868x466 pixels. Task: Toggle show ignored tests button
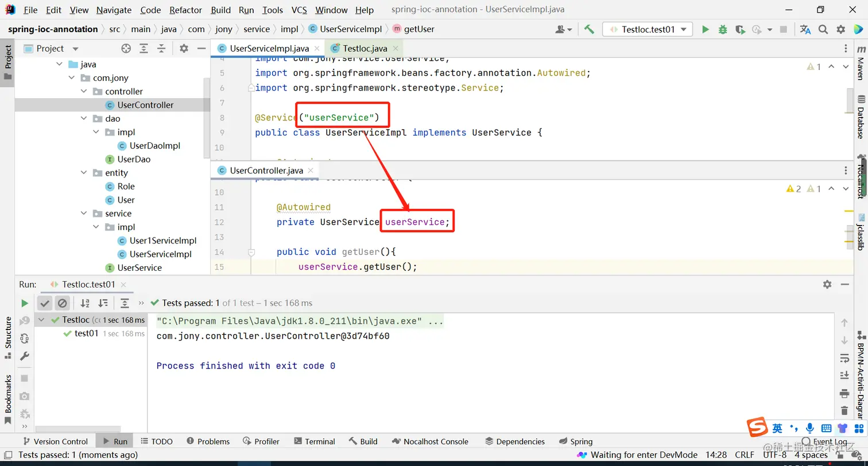[63, 303]
